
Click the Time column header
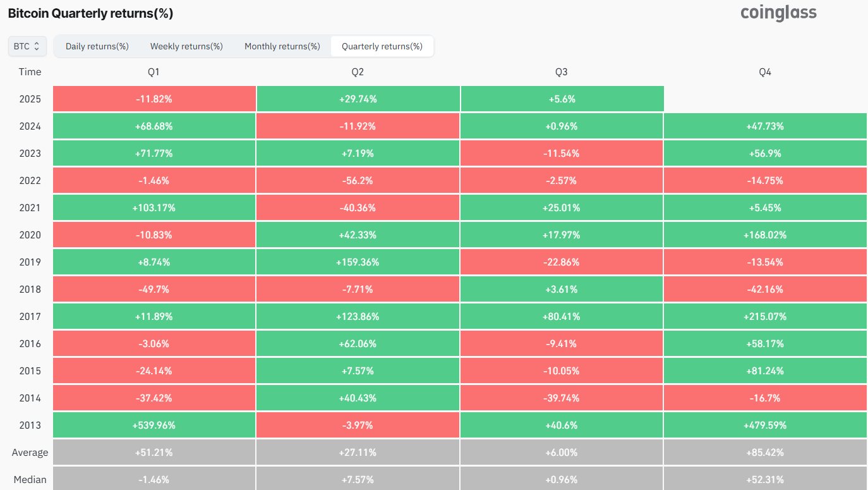[x=30, y=72]
